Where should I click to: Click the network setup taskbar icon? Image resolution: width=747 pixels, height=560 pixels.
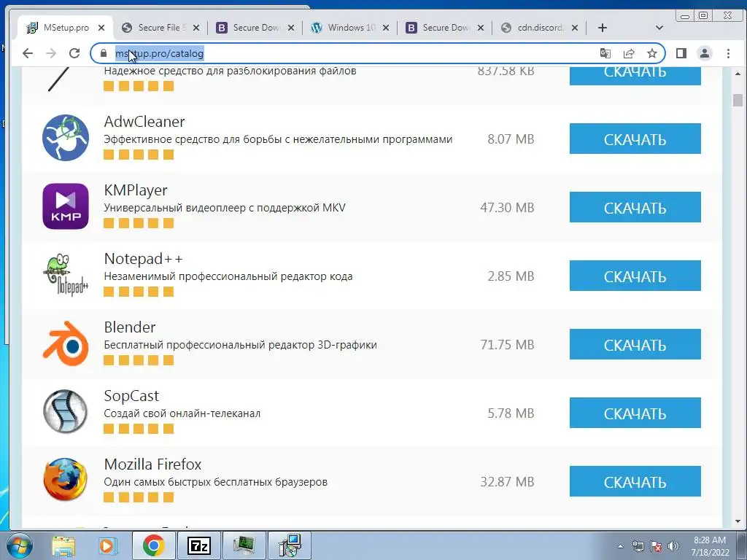(x=290, y=545)
